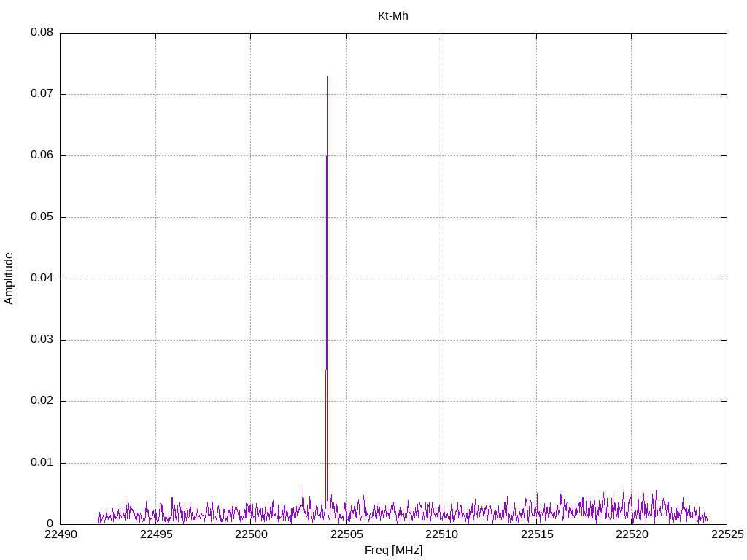Click the 0.02 y-axis tick label

click(42, 401)
